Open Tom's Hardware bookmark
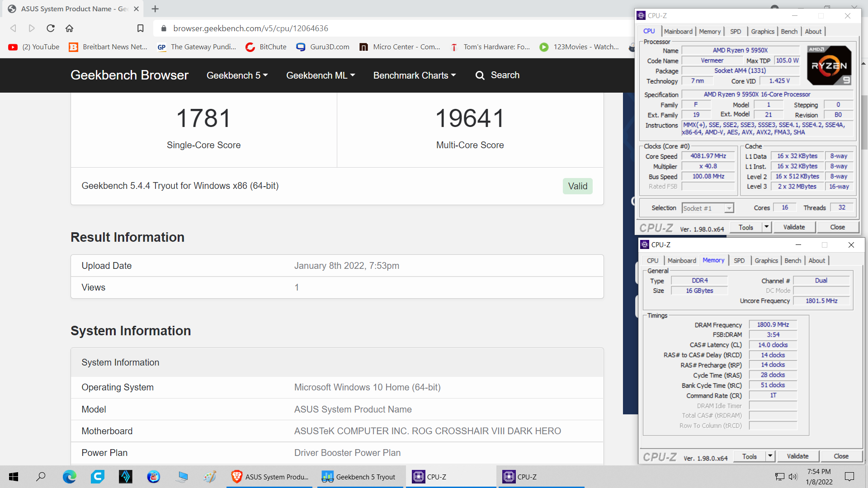The width and height of the screenshot is (868, 488). click(x=490, y=47)
